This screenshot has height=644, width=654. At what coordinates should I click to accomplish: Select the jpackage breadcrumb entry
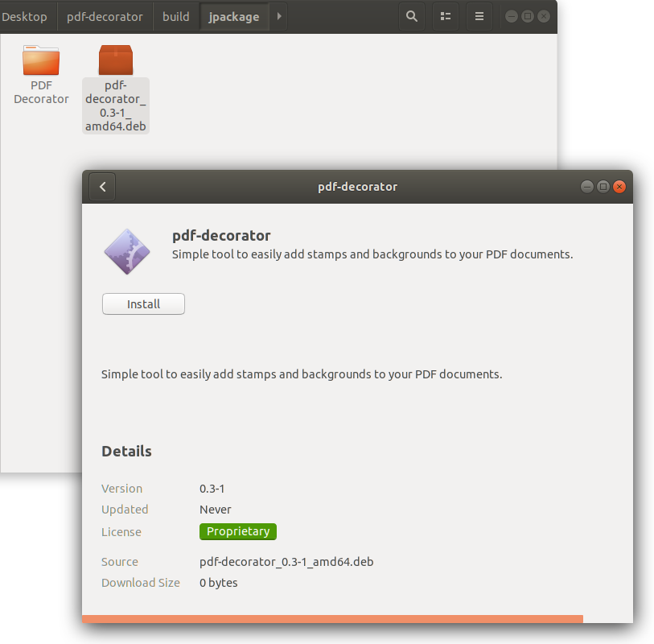point(233,16)
